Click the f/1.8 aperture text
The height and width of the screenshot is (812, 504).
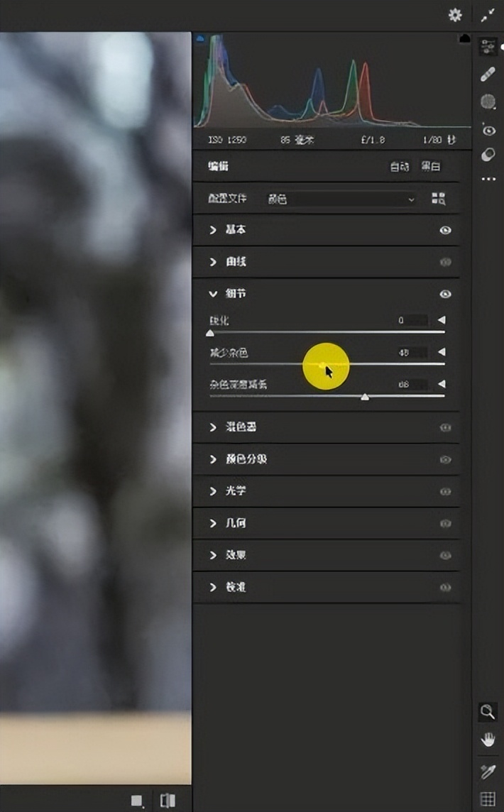pos(373,140)
